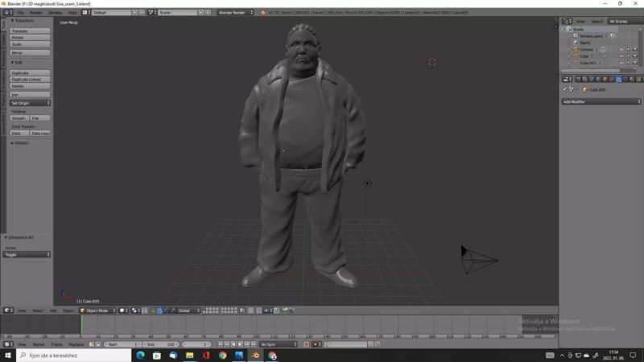The height and width of the screenshot is (362, 644).
Task: Click the Smooth shading button
Action: coord(19,118)
